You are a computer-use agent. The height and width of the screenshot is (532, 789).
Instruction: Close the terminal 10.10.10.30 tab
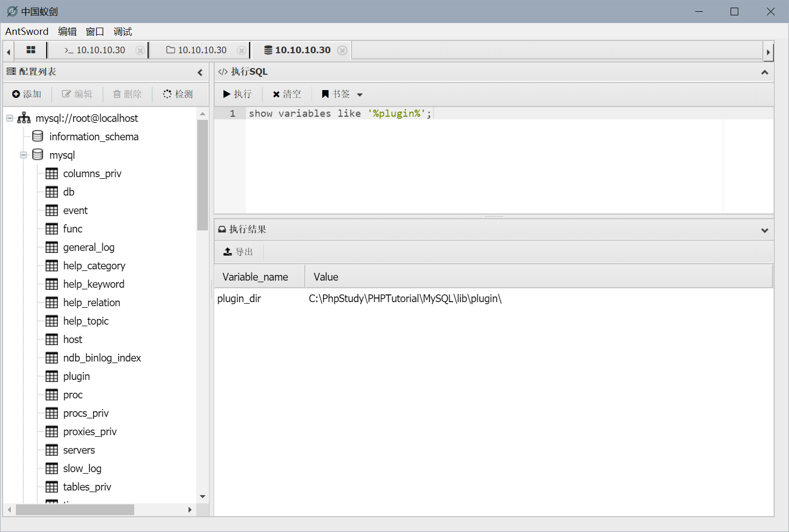click(x=139, y=50)
